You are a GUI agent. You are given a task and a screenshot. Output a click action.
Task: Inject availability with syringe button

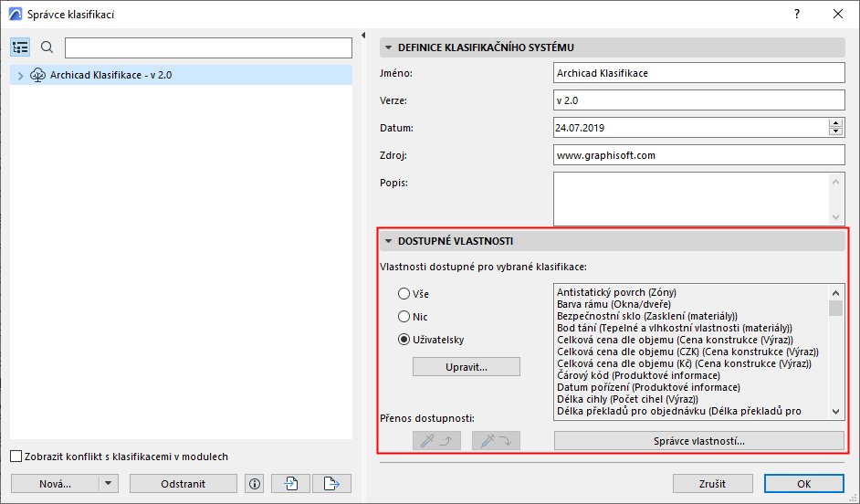pos(496,440)
